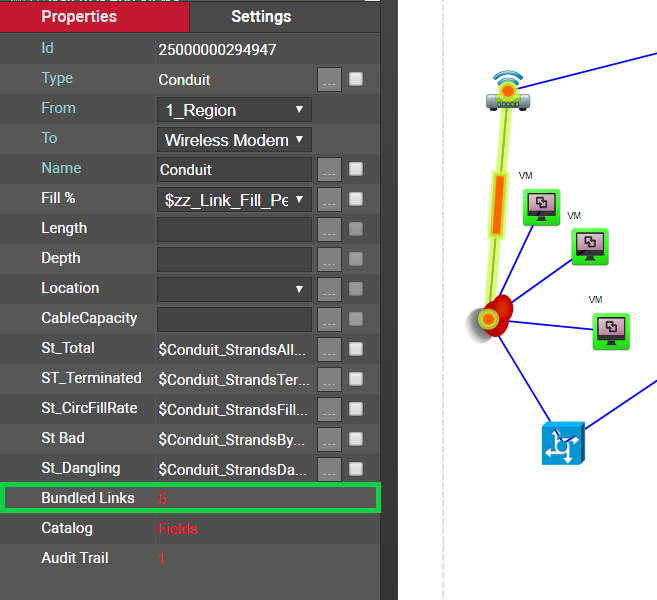Open the From dropdown showing 1_Region
Image resolution: width=657 pixels, height=600 pixels.
(234, 110)
